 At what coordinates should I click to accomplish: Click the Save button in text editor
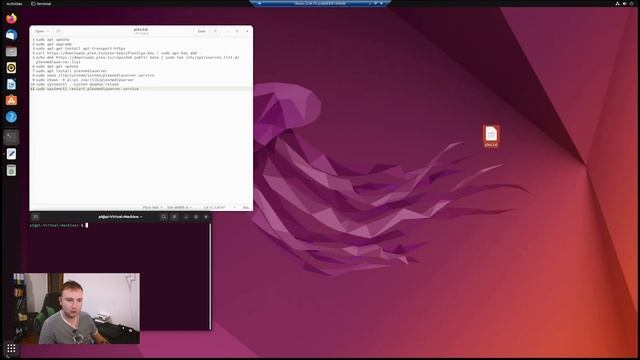pyautogui.click(x=202, y=31)
